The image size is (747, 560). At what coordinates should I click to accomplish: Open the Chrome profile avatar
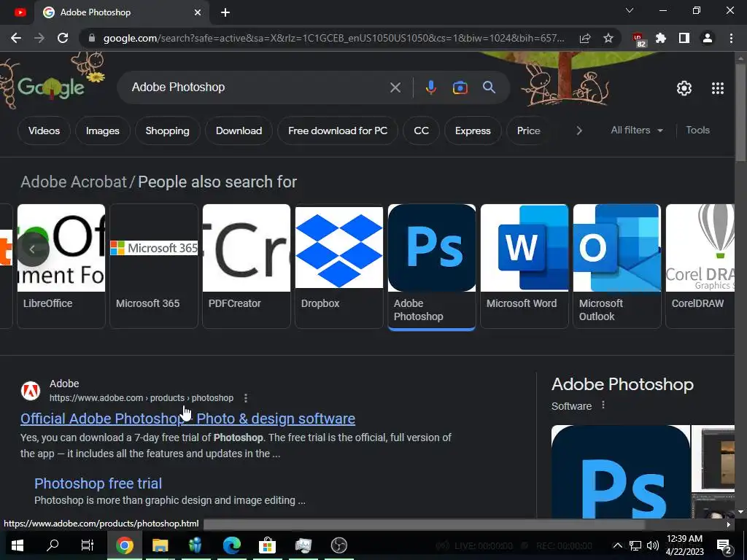click(708, 38)
